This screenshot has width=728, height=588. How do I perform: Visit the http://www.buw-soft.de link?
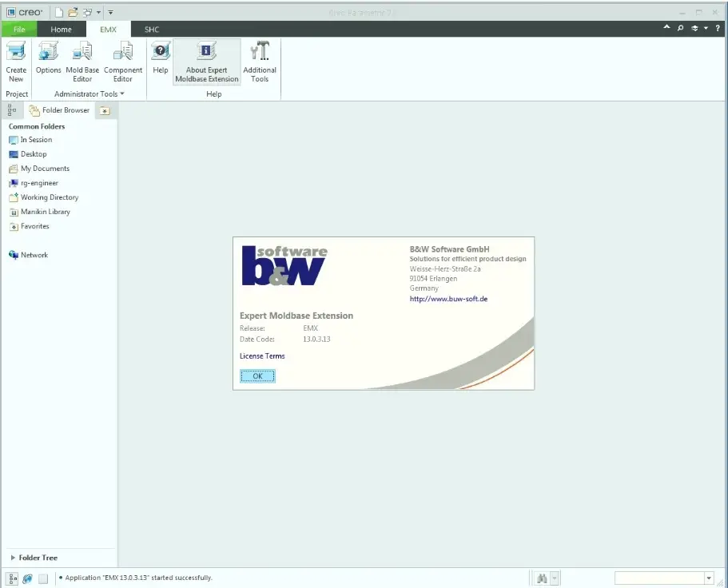pos(448,299)
